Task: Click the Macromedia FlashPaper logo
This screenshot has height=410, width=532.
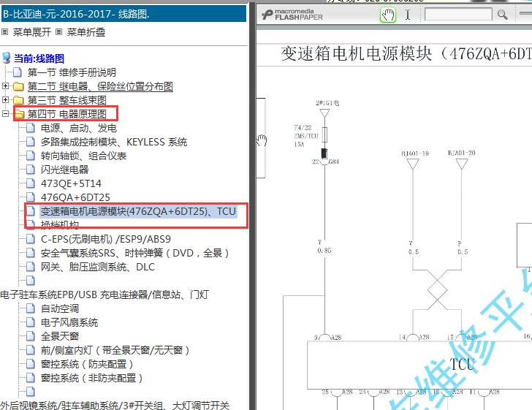Action: [x=292, y=15]
